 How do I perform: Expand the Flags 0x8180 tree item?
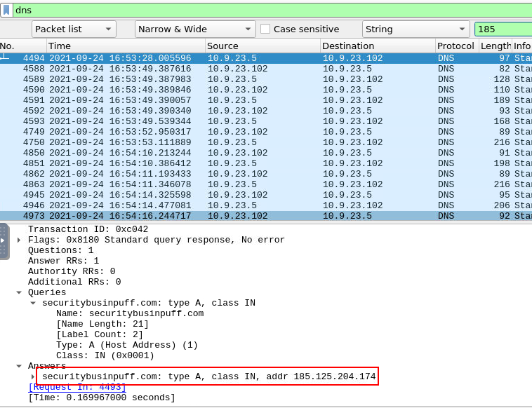pos(19,240)
